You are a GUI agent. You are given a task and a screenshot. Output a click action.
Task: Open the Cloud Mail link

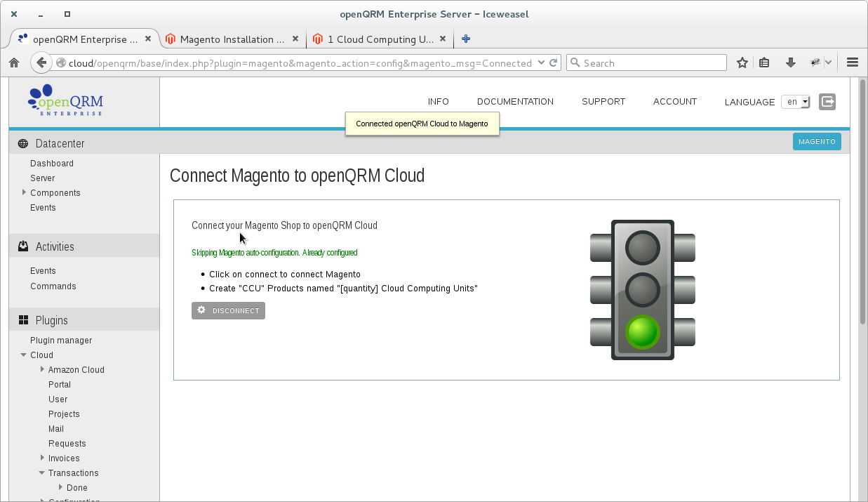pyautogui.click(x=56, y=429)
